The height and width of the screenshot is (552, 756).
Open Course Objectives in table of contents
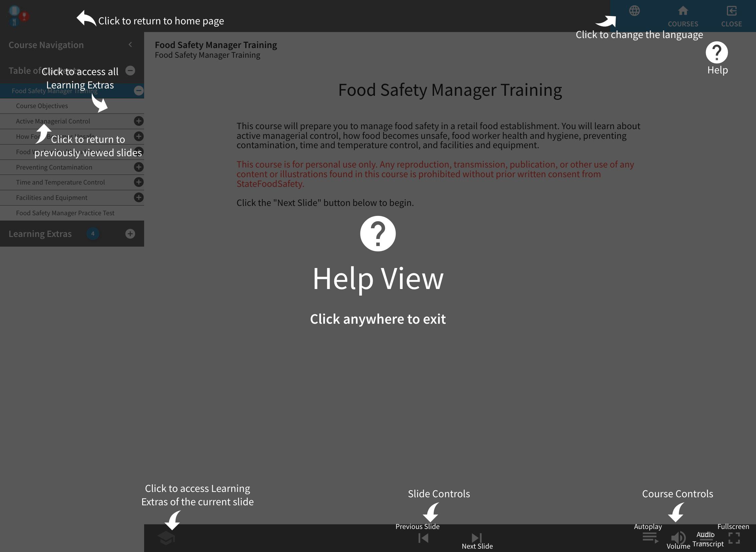tap(42, 106)
